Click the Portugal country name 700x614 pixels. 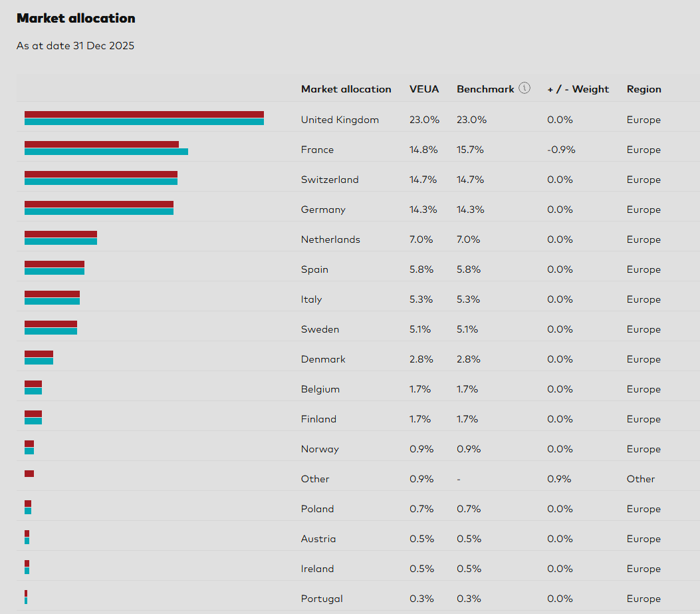pyautogui.click(x=322, y=599)
